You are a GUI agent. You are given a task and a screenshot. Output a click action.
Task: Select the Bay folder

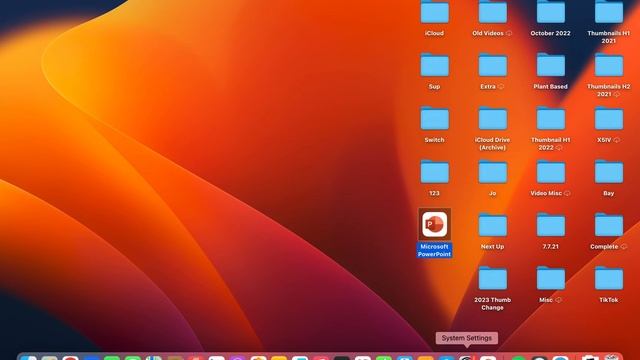pyautogui.click(x=609, y=172)
